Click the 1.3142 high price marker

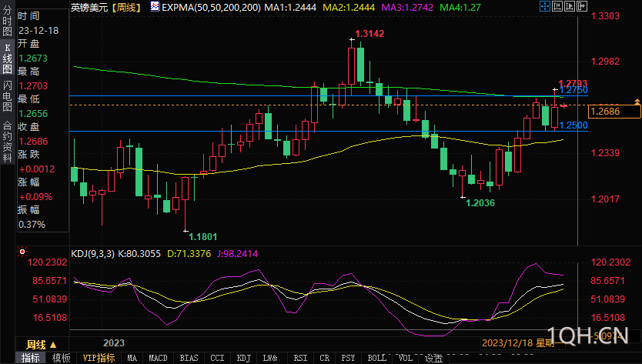(369, 34)
